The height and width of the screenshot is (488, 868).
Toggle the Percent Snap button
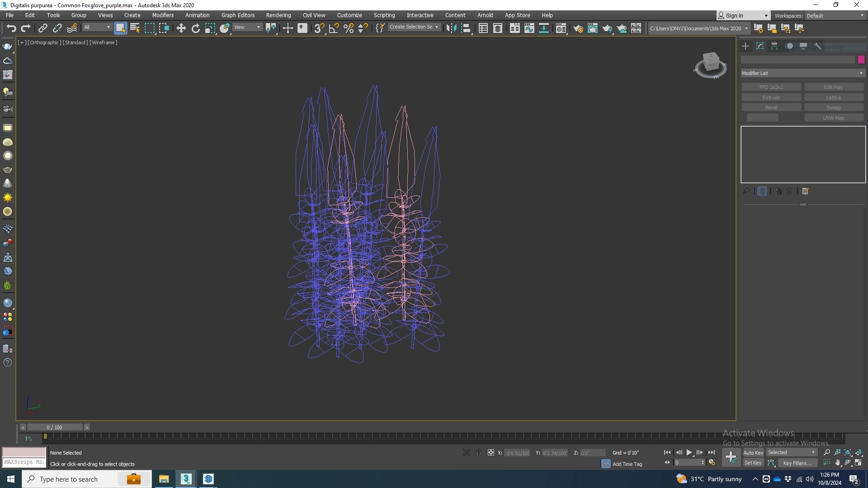[349, 28]
